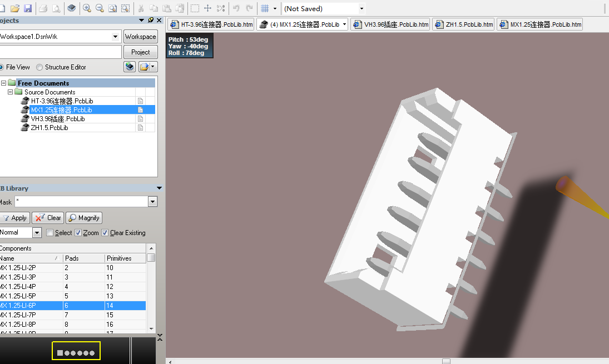Sort by the Pads column header
Viewport: 609px width, 364px height.
(84, 258)
